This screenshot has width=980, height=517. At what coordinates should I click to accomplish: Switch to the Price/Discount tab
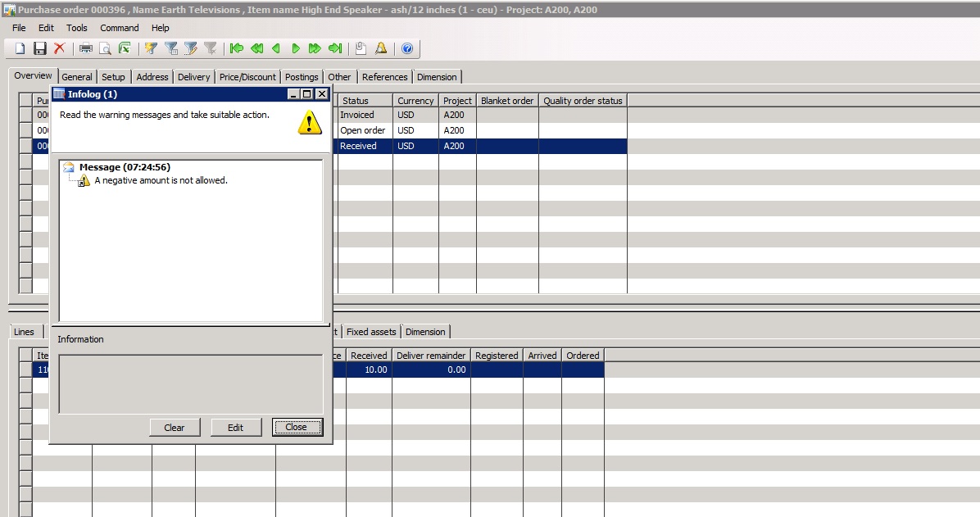pos(247,77)
